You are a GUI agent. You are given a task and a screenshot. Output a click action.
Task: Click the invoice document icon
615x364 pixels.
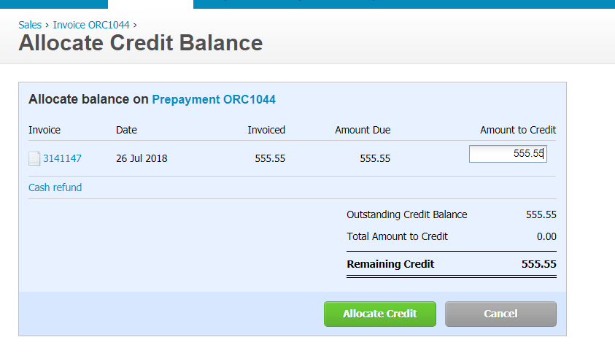[34, 158]
